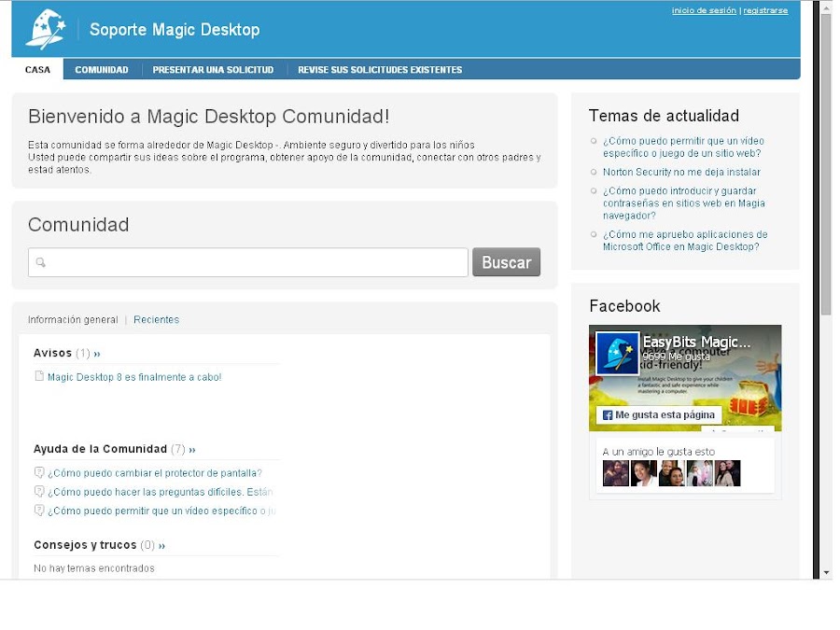The width and height of the screenshot is (840, 630).
Task: Click document icon beside Magic Desktop 8 announcement
Action: (39, 376)
